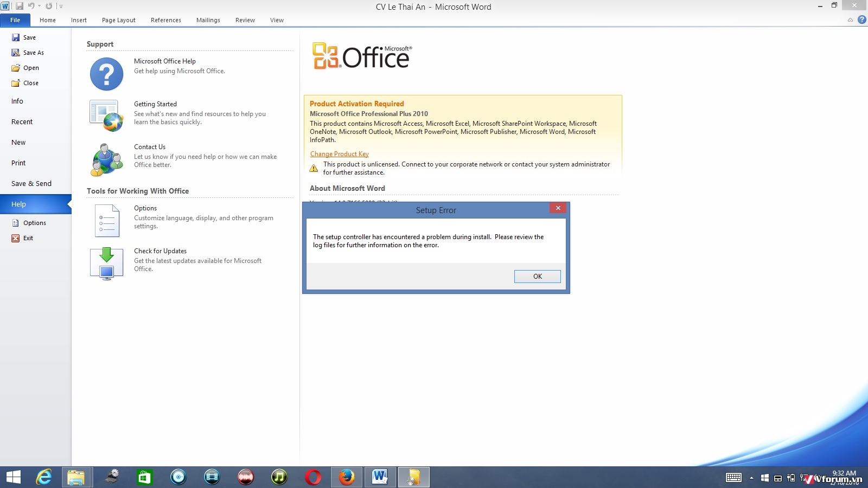This screenshot has width=868, height=488.
Task: Click the disc player taskbar icon
Action: coord(178,477)
